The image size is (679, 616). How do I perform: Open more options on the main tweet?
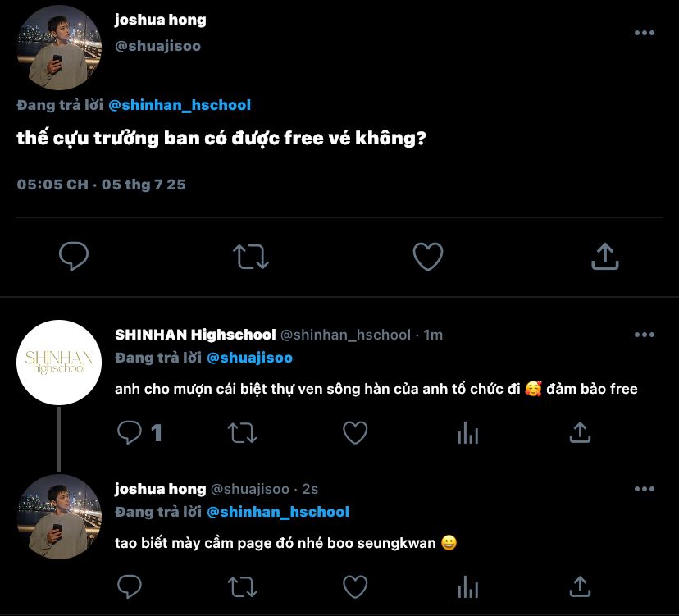click(645, 33)
